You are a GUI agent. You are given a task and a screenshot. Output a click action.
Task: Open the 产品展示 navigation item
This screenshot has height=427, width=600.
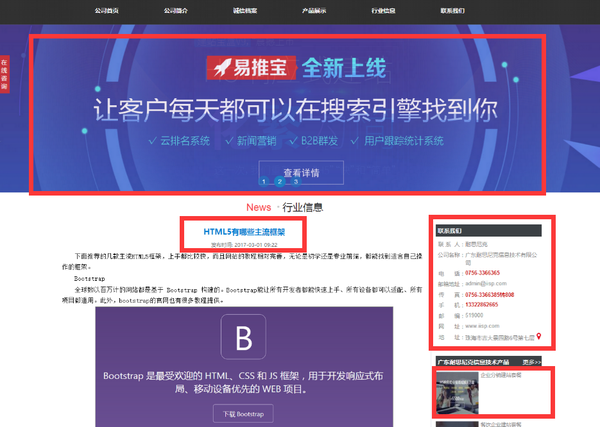(x=314, y=11)
